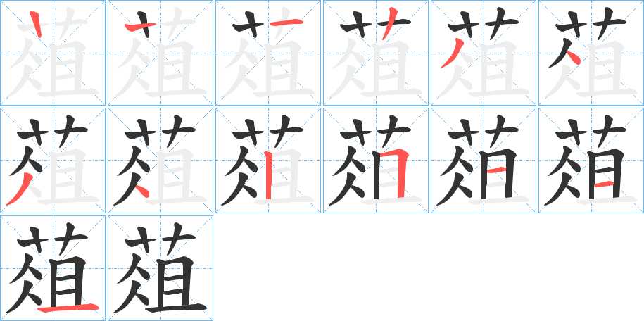Open the eighth stroke step frame

click(160, 160)
